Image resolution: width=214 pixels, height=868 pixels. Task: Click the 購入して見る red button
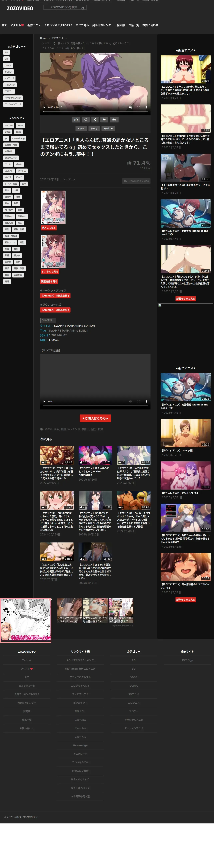[49, 228]
